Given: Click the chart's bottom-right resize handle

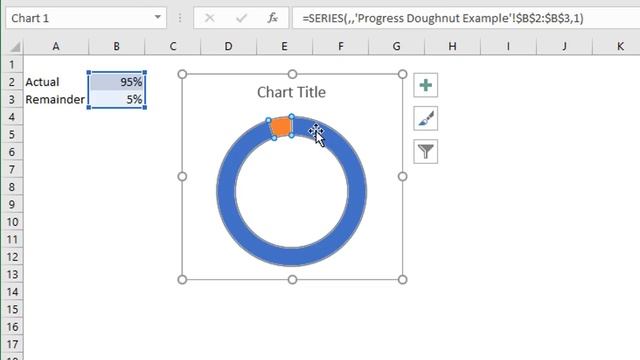Looking at the screenshot, I should pyautogui.click(x=402, y=280).
